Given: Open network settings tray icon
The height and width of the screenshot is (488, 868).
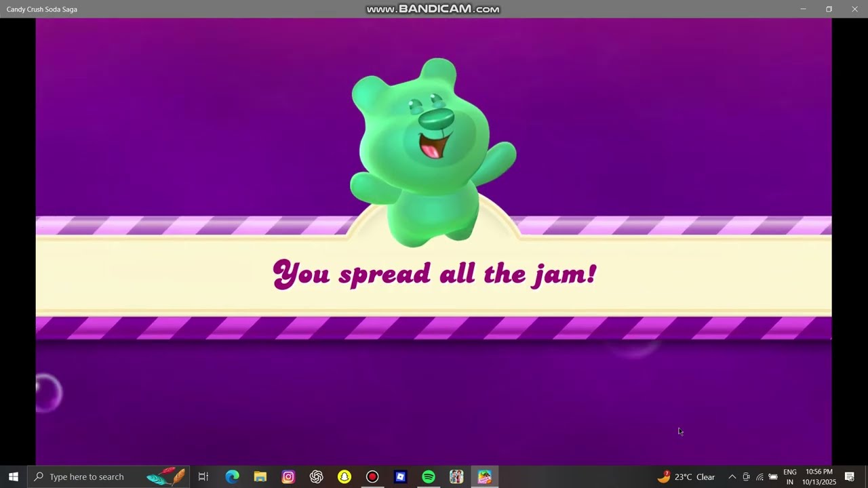Looking at the screenshot, I should pyautogui.click(x=759, y=476).
